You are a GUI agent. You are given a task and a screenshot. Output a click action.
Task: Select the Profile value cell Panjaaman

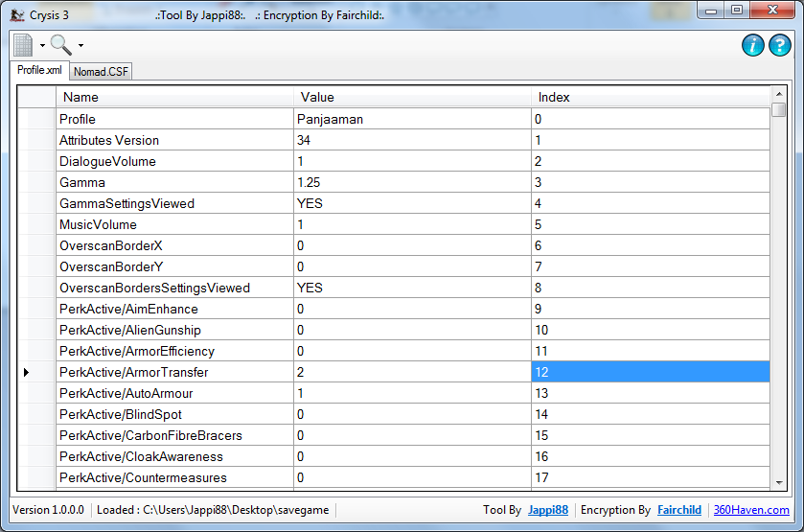pos(412,119)
